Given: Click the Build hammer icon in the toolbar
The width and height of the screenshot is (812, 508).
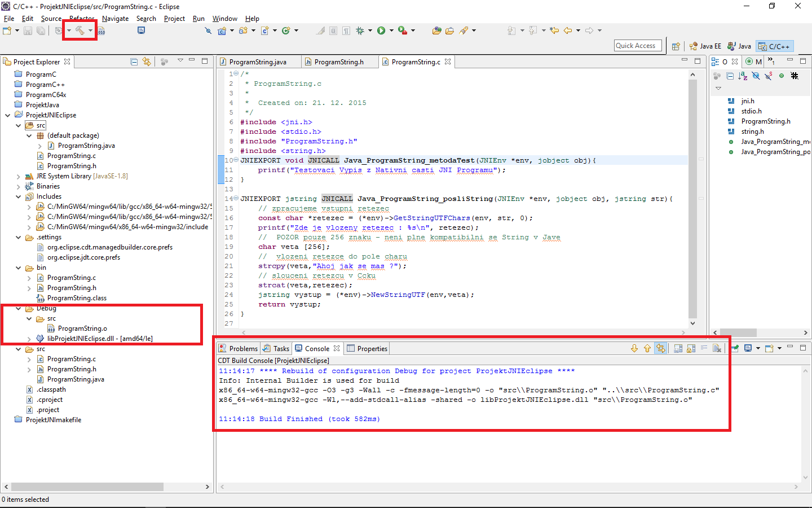Looking at the screenshot, I should (80, 30).
